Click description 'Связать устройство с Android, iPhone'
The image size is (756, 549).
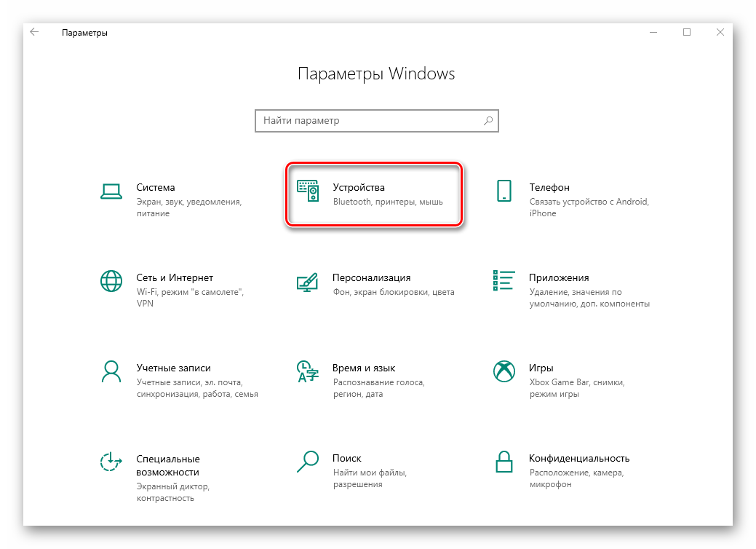point(589,208)
